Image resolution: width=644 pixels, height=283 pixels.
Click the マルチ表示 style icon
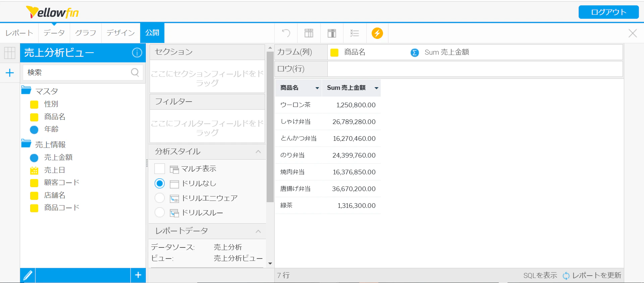coord(174,169)
